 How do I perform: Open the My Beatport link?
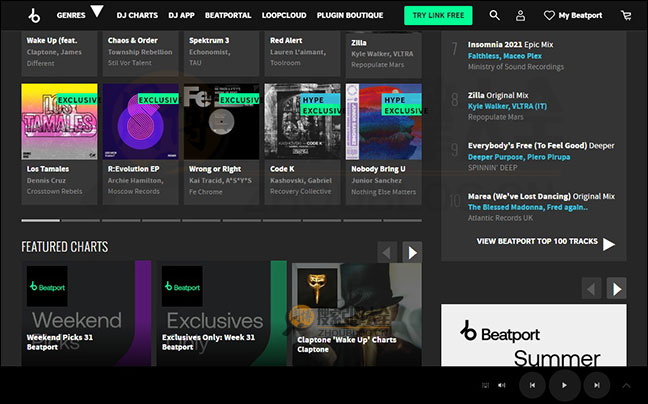(x=580, y=16)
